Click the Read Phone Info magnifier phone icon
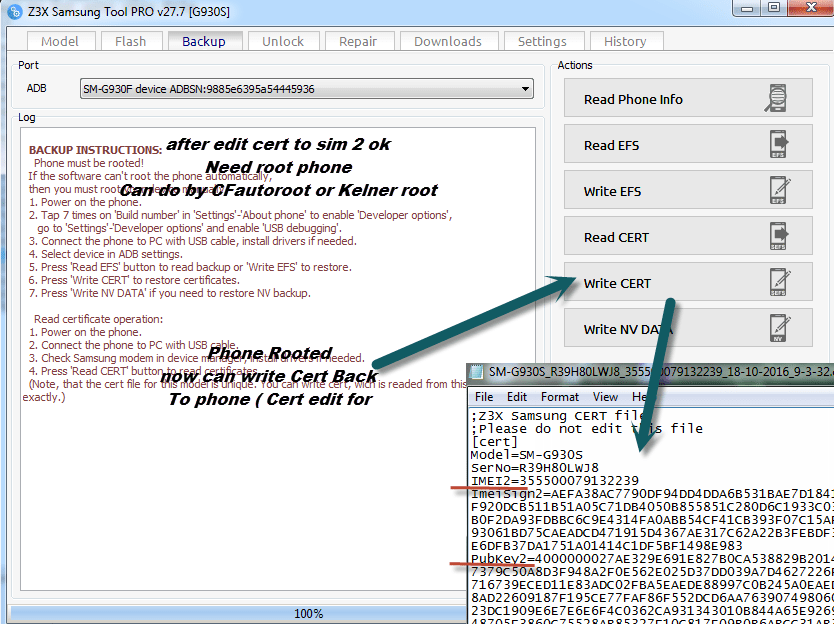This screenshot has width=834, height=624. [777, 98]
